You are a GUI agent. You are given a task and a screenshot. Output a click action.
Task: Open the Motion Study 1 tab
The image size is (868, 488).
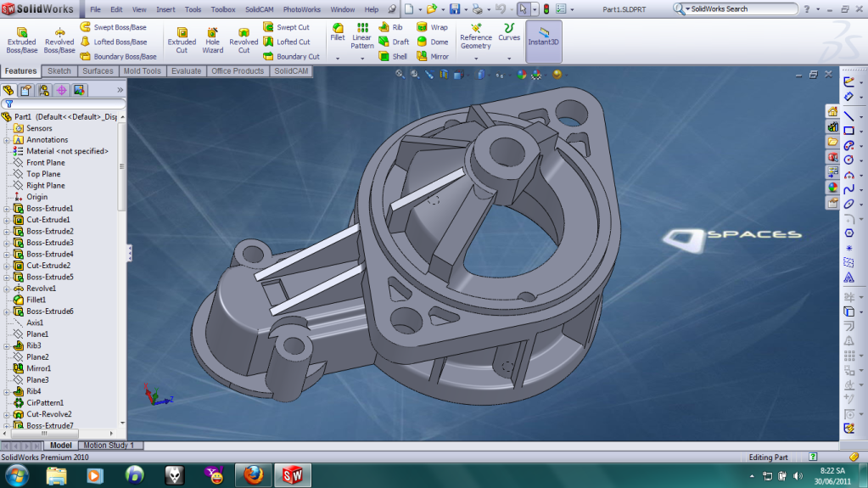point(109,446)
